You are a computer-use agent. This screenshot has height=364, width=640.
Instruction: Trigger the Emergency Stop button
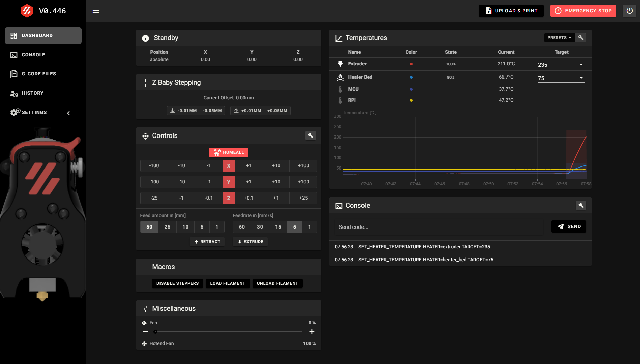(583, 11)
